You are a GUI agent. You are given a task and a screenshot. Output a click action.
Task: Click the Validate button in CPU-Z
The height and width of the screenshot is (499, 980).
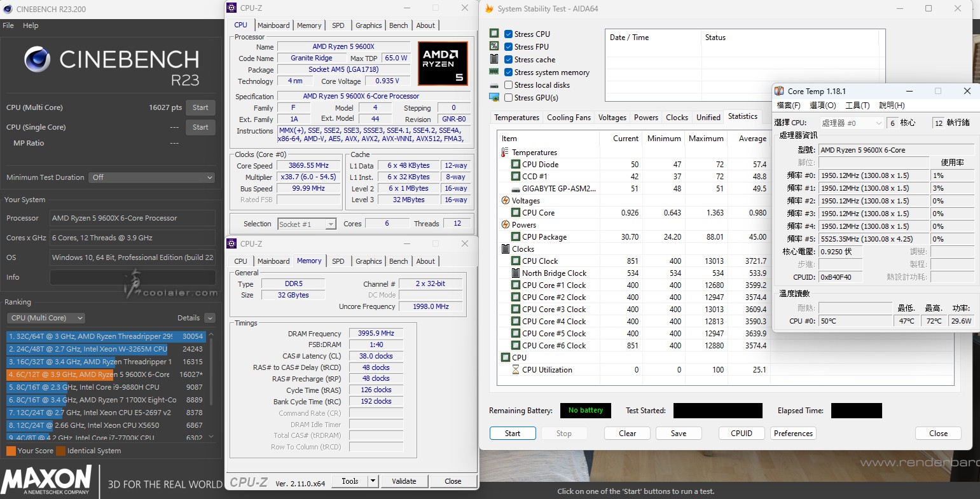[404, 481]
